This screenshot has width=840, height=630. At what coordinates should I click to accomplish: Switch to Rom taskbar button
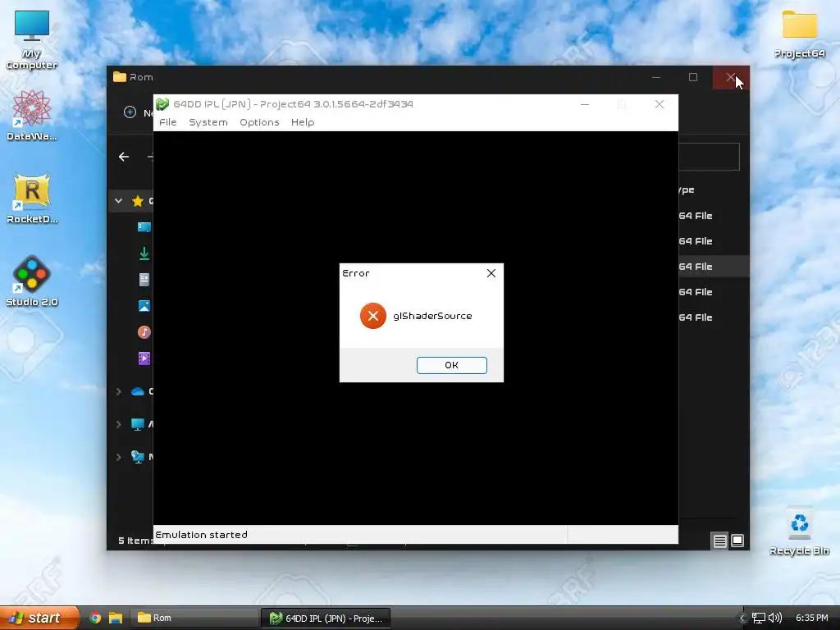click(194, 618)
